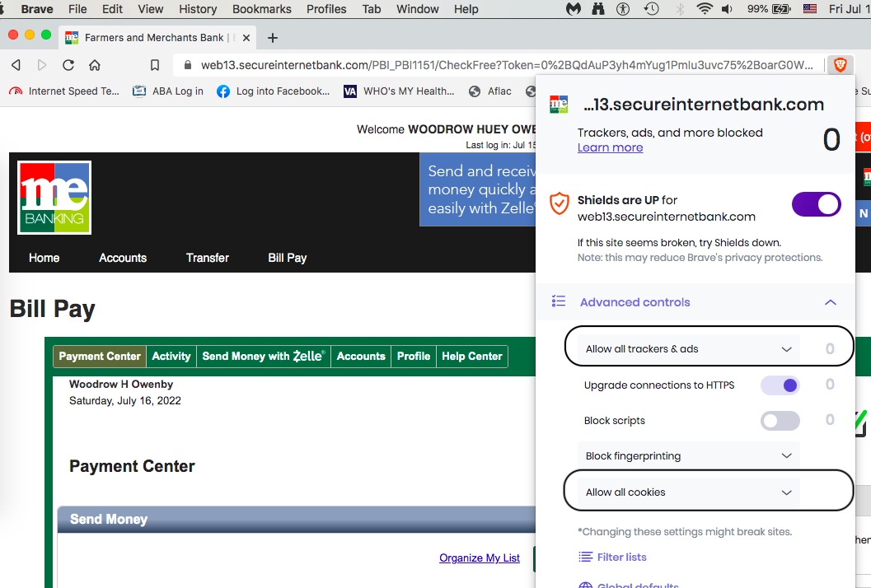Toggle the Shields UP switch off

point(816,204)
